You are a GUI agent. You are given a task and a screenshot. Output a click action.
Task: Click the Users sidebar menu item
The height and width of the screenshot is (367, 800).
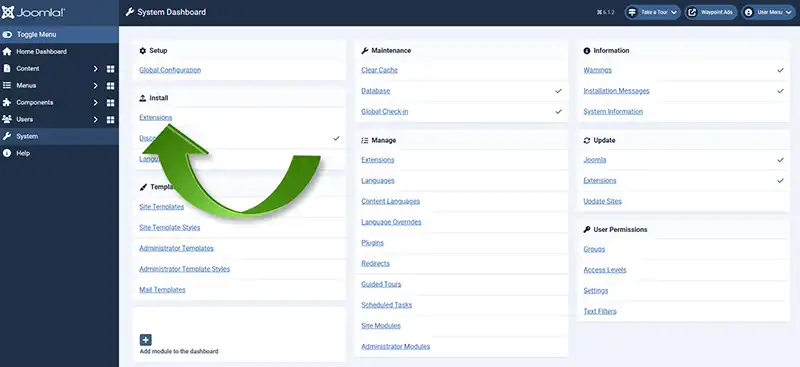click(x=24, y=119)
